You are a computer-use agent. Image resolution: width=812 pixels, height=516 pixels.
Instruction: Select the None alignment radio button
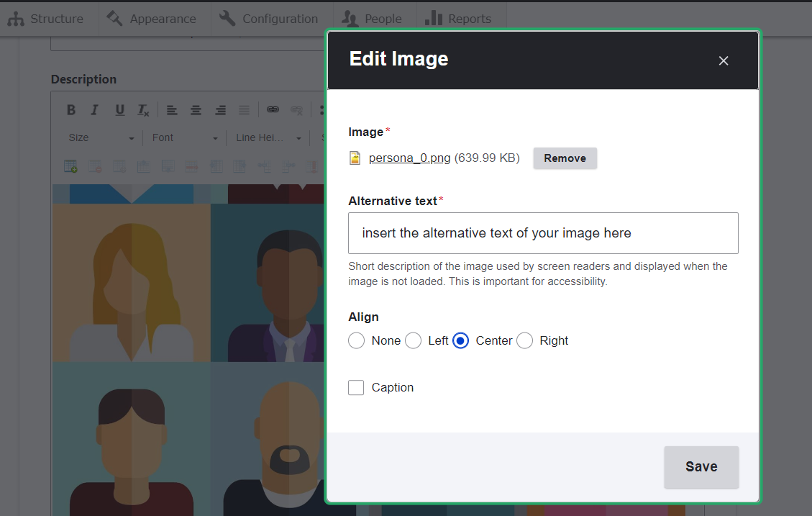[x=356, y=340]
